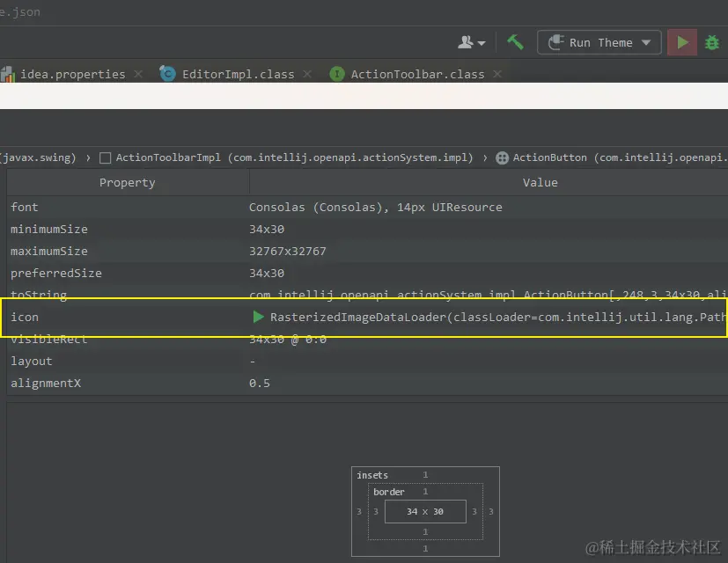The image size is (728, 563).
Task: Click the javax.swing breadcrumb item
Action: tap(38, 157)
